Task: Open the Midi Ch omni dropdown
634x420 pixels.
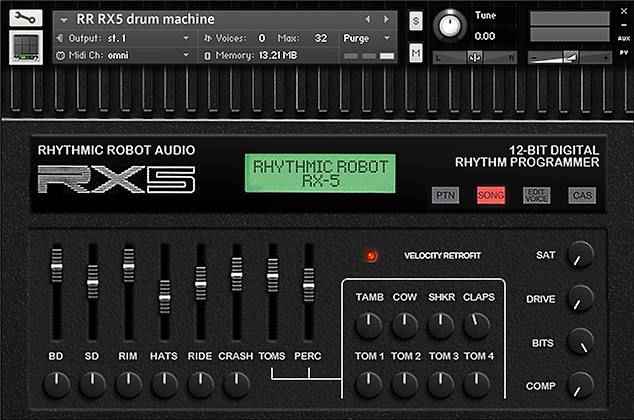Action: [123, 55]
